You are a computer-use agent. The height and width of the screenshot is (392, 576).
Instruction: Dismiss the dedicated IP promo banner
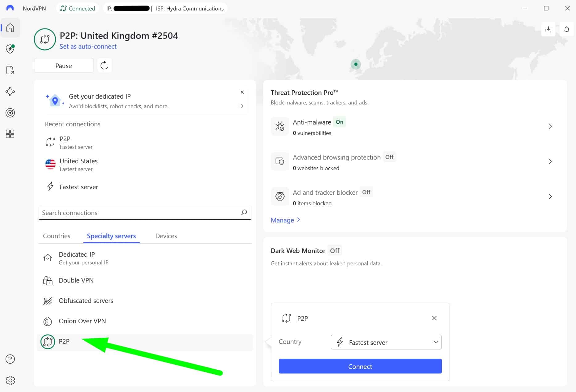(x=242, y=92)
